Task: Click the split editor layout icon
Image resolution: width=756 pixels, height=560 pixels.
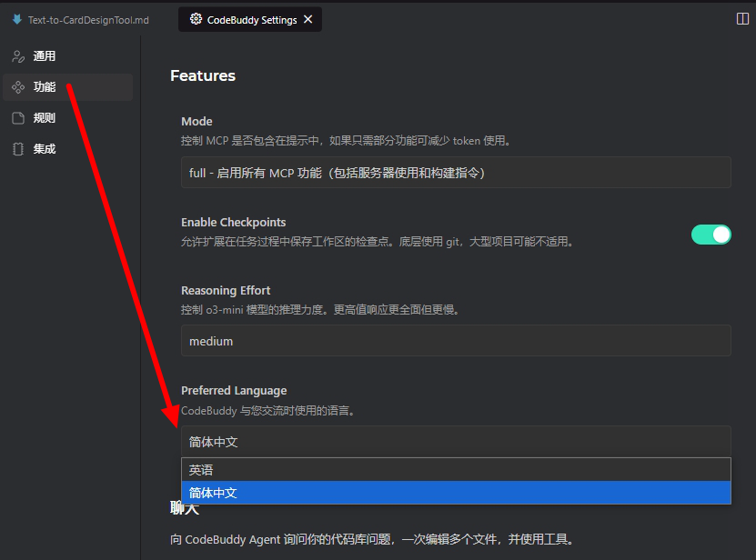Action: tap(742, 19)
